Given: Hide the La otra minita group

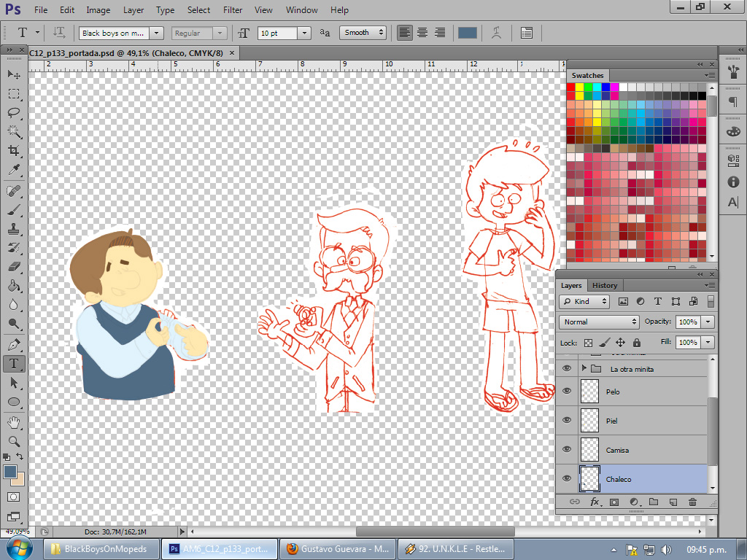Looking at the screenshot, I should (x=566, y=368).
